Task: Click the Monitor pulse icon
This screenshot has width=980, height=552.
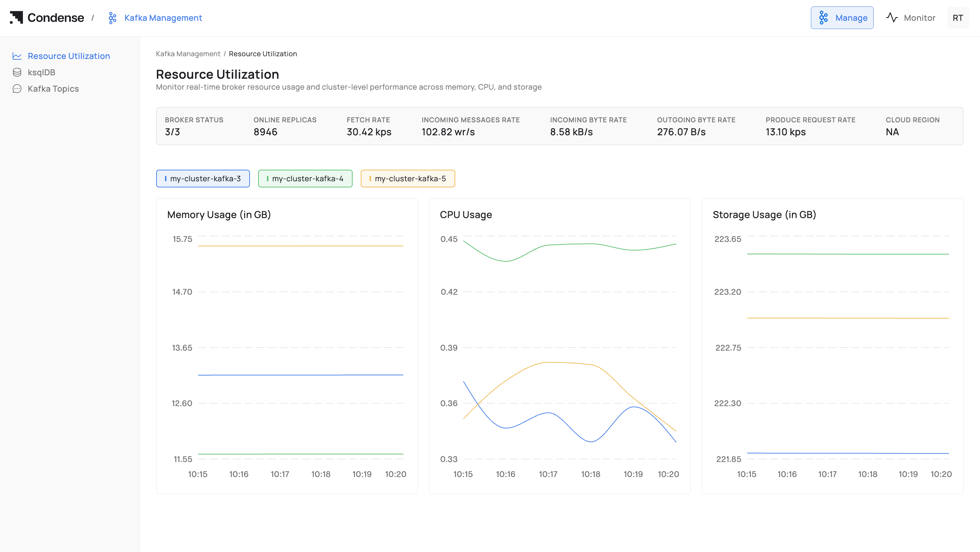Action: [892, 17]
